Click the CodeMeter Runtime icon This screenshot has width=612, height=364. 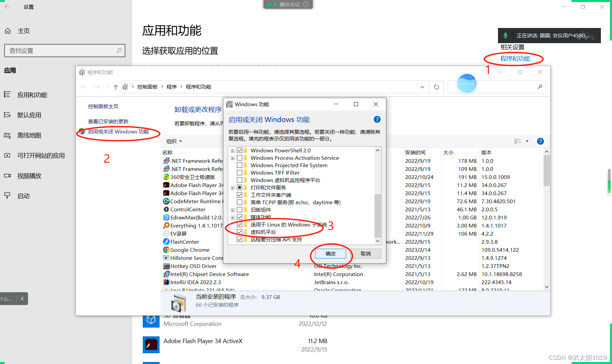tap(166, 201)
